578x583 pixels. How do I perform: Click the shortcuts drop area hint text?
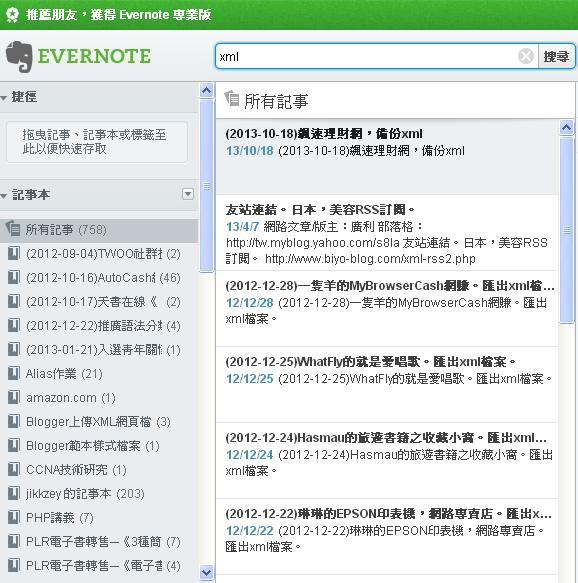tap(94, 141)
